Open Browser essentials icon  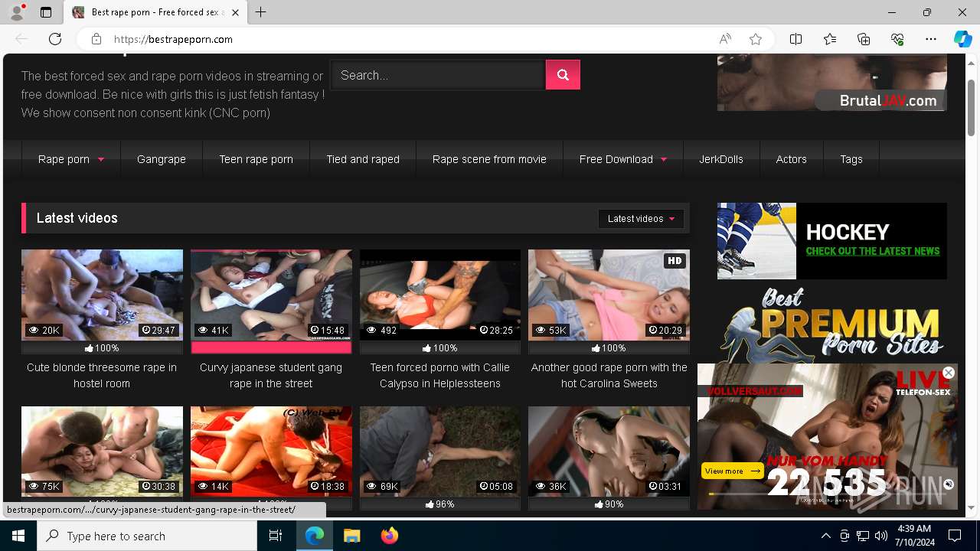point(897,39)
